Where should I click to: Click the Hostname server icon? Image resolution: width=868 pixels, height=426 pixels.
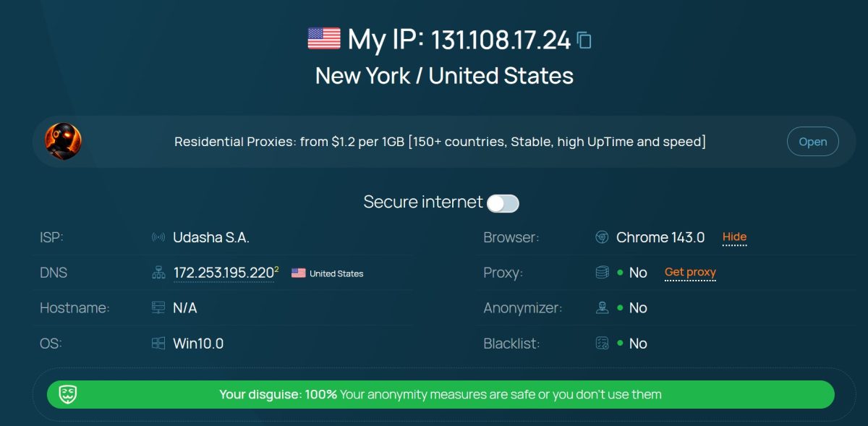pyautogui.click(x=158, y=308)
